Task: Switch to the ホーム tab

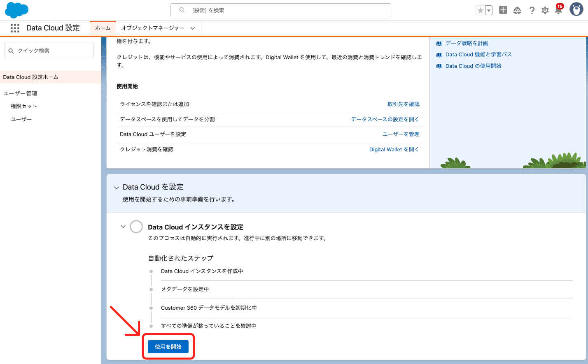Action: (x=103, y=28)
